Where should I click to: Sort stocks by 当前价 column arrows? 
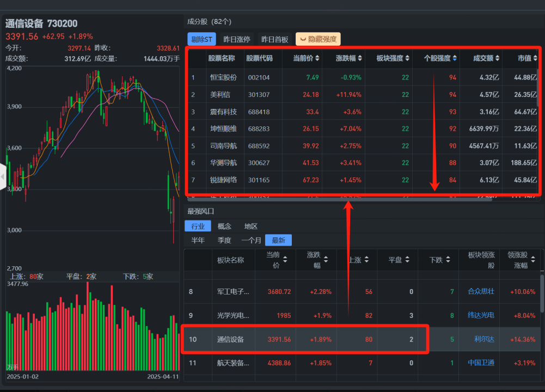coord(317,58)
